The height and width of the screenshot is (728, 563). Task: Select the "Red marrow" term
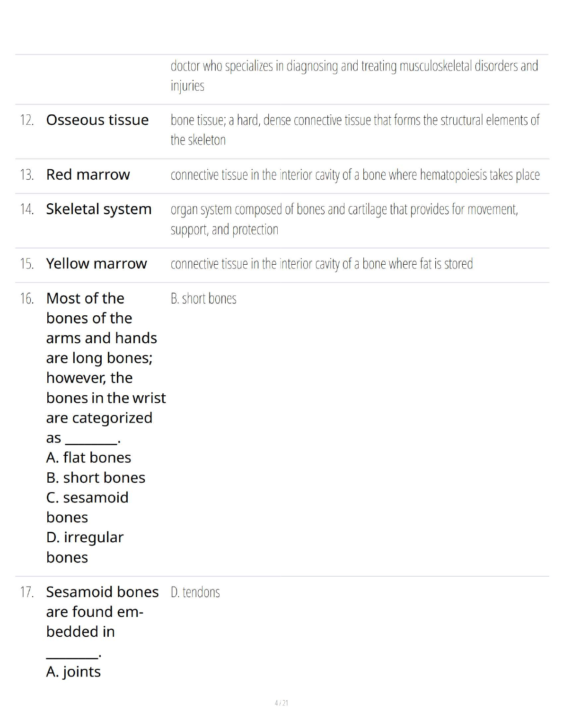click(88, 175)
